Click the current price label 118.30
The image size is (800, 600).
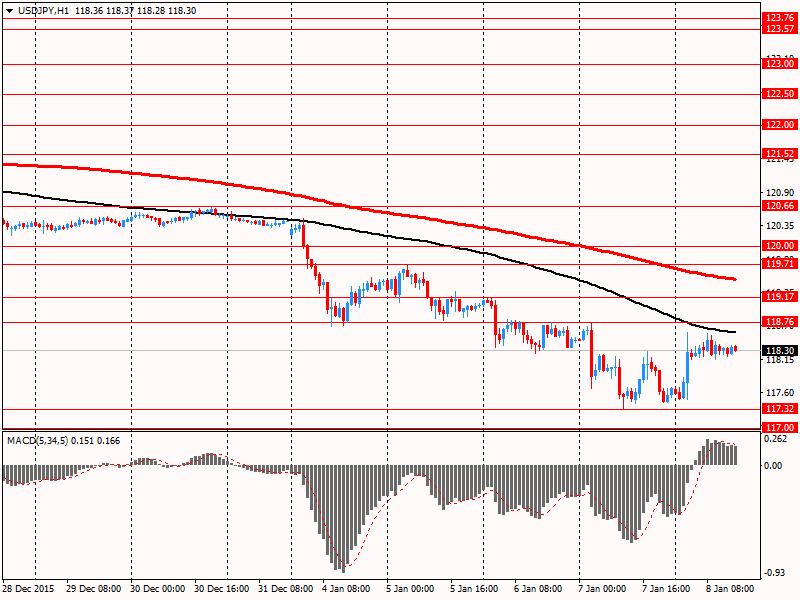[x=780, y=351]
